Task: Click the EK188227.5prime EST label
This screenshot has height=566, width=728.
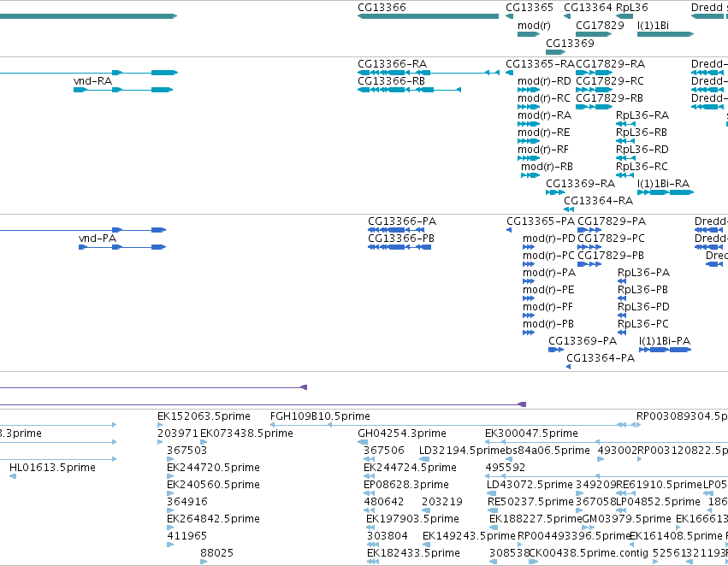Action: tap(536, 519)
